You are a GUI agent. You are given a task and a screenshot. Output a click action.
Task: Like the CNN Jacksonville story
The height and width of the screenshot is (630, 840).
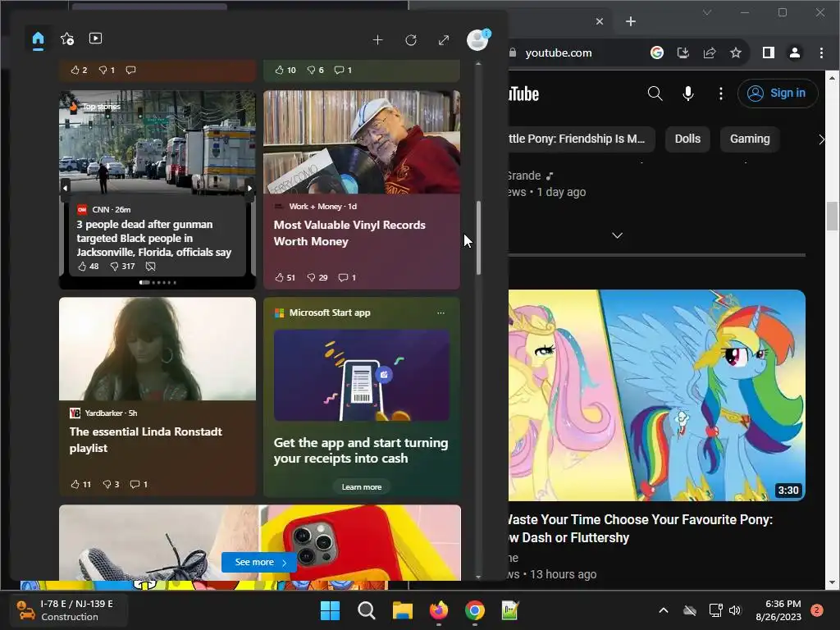coord(89,267)
